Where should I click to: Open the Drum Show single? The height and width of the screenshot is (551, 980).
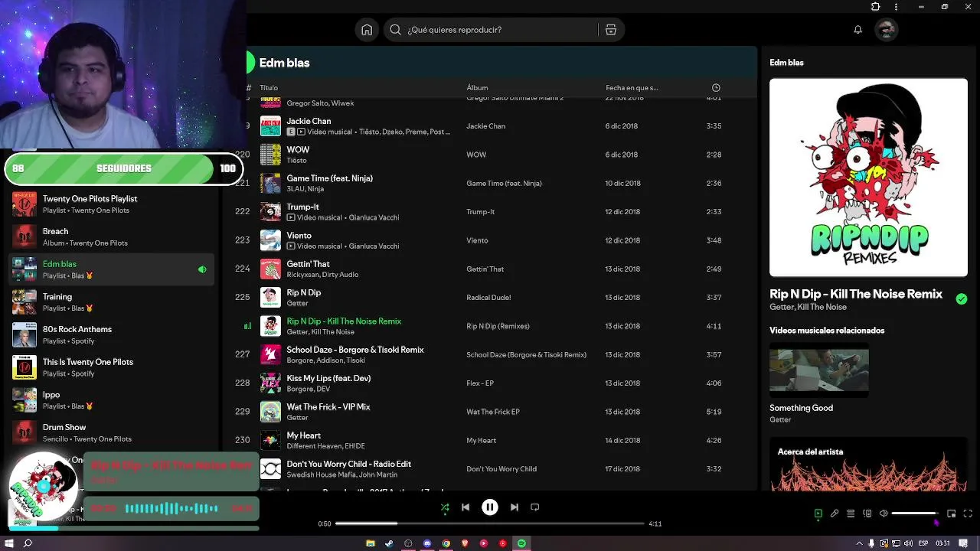click(111, 433)
